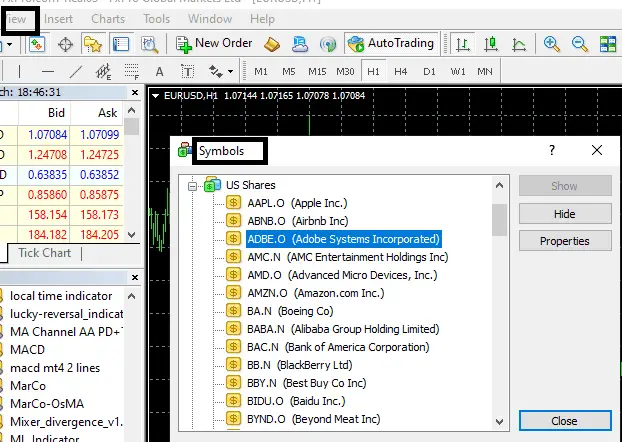Toggle the AutoTrading button
The height and width of the screenshot is (442, 622).
pyautogui.click(x=391, y=43)
